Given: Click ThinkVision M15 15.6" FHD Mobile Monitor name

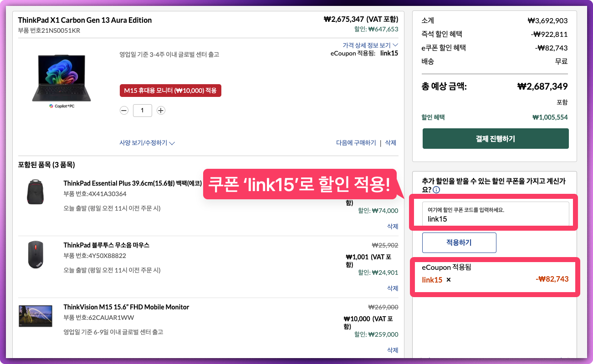Looking at the screenshot, I should pyautogui.click(x=126, y=307).
